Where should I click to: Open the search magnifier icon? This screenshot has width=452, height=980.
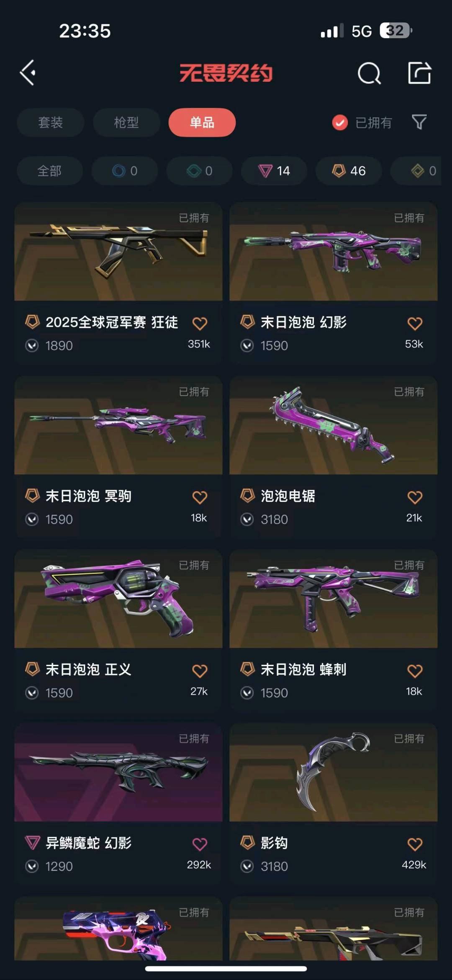tap(369, 73)
